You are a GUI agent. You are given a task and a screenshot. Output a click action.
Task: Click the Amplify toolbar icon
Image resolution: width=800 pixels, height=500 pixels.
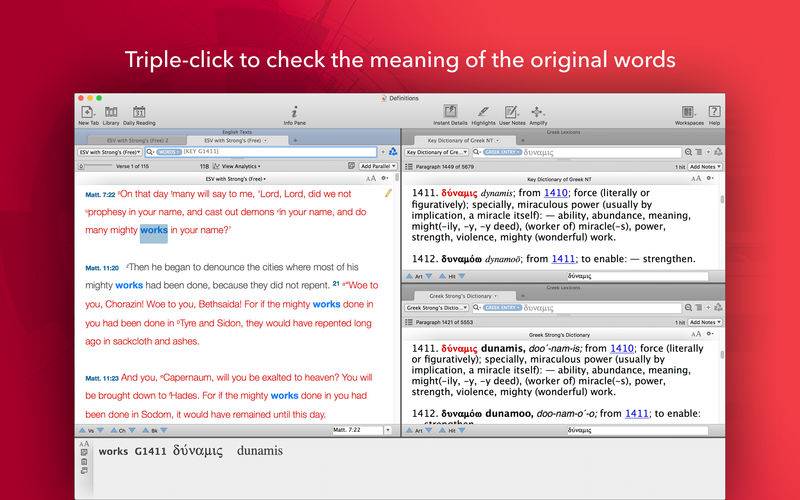(x=538, y=115)
